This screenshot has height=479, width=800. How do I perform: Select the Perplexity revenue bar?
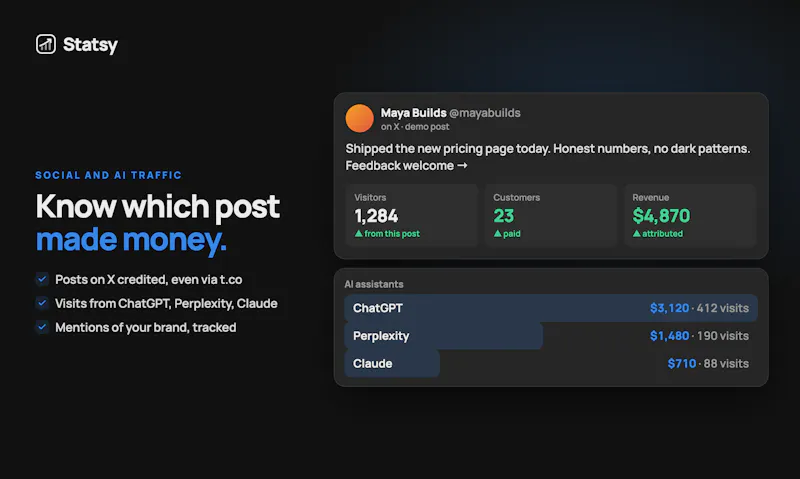pyautogui.click(x=443, y=336)
